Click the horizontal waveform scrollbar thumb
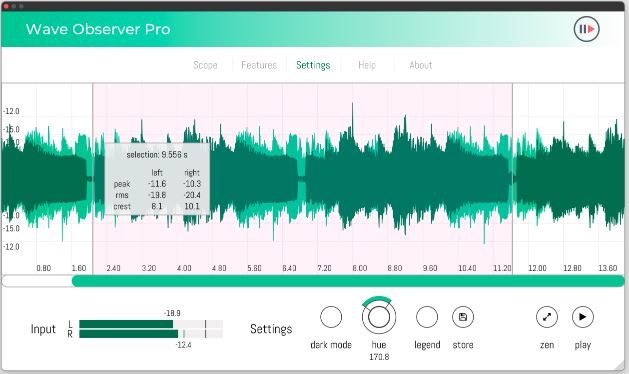Screen dimensions: 629x374 click(348, 281)
